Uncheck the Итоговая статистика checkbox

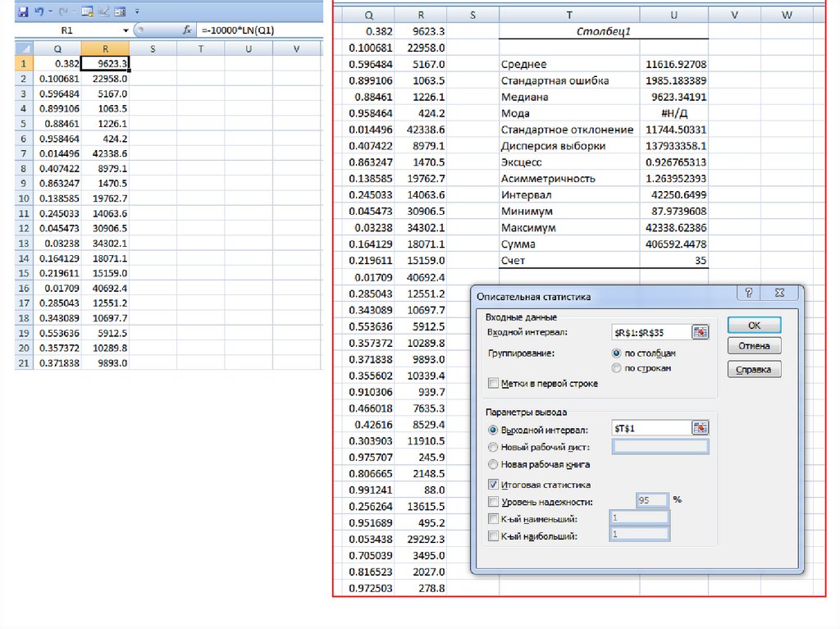(x=493, y=485)
